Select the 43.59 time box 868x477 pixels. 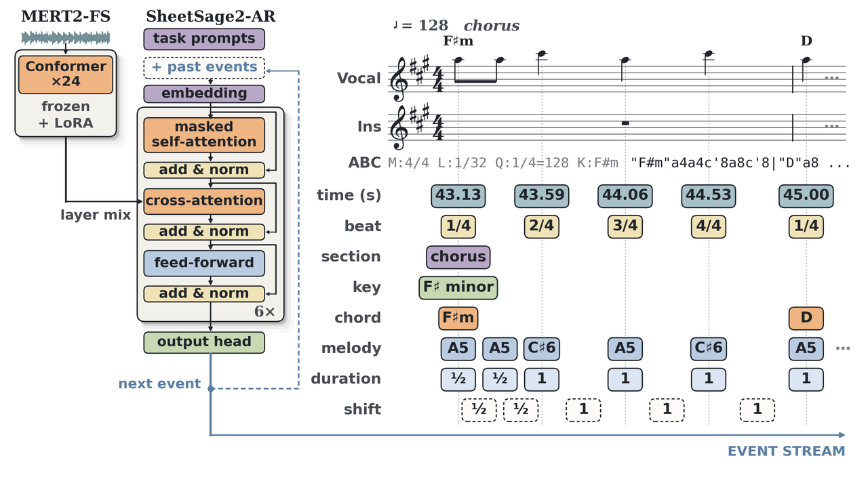click(542, 196)
